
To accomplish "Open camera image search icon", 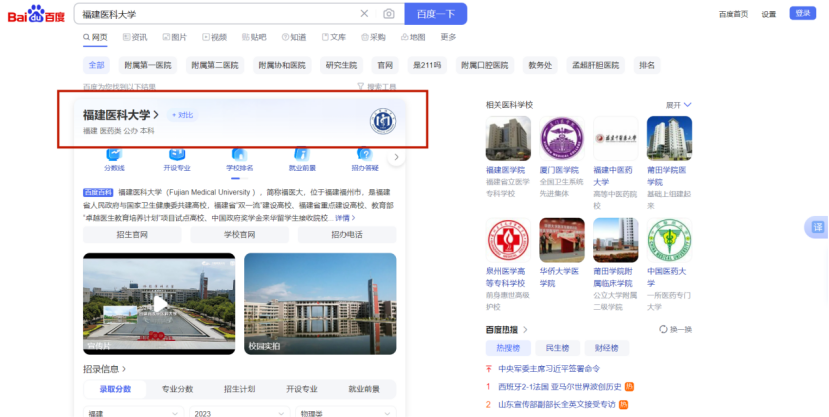I will [x=389, y=14].
